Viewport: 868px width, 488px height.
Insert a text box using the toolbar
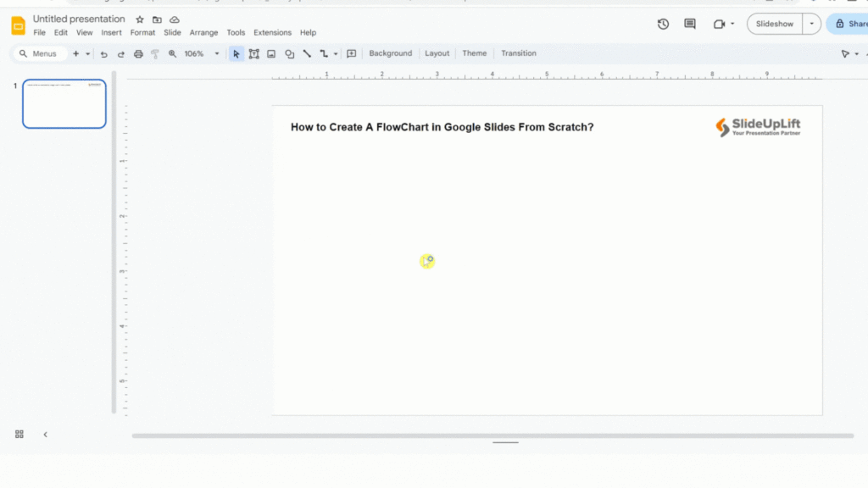pyautogui.click(x=254, y=53)
